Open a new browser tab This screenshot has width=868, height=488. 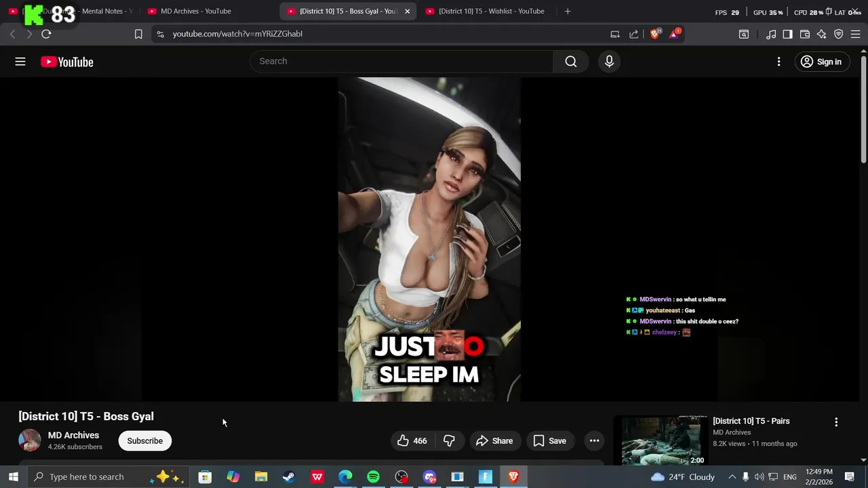(568, 11)
